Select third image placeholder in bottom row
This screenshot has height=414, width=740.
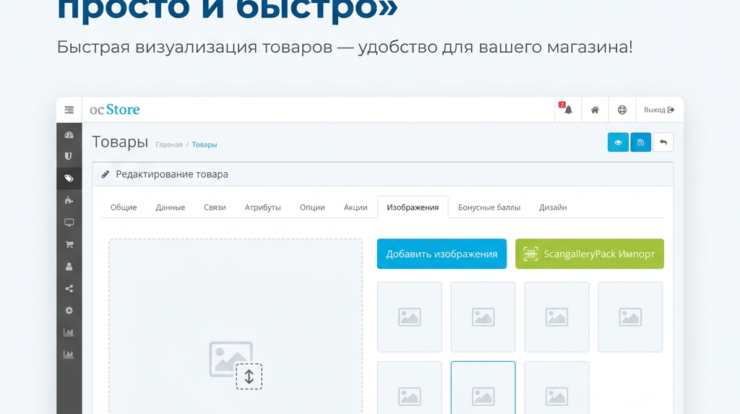[x=557, y=388]
